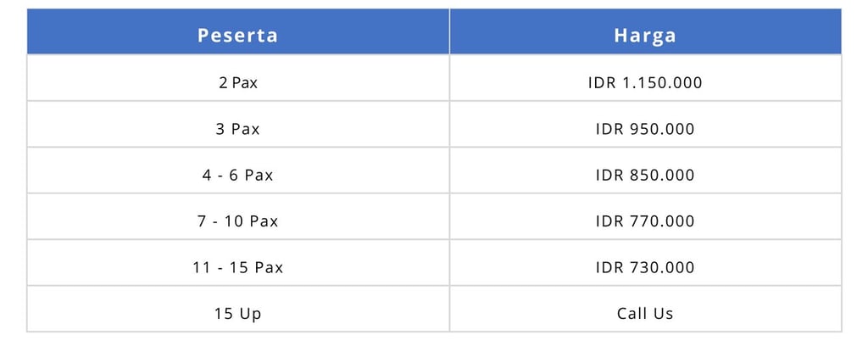868x352 pixels.
Task: Select the IDR 770.000 price
Action: [645, 221]
